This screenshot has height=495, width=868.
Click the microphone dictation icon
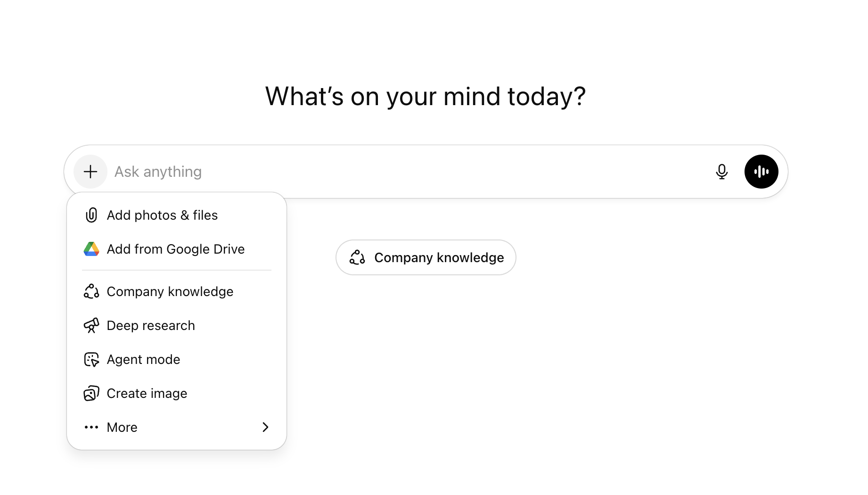pos(721,172)
